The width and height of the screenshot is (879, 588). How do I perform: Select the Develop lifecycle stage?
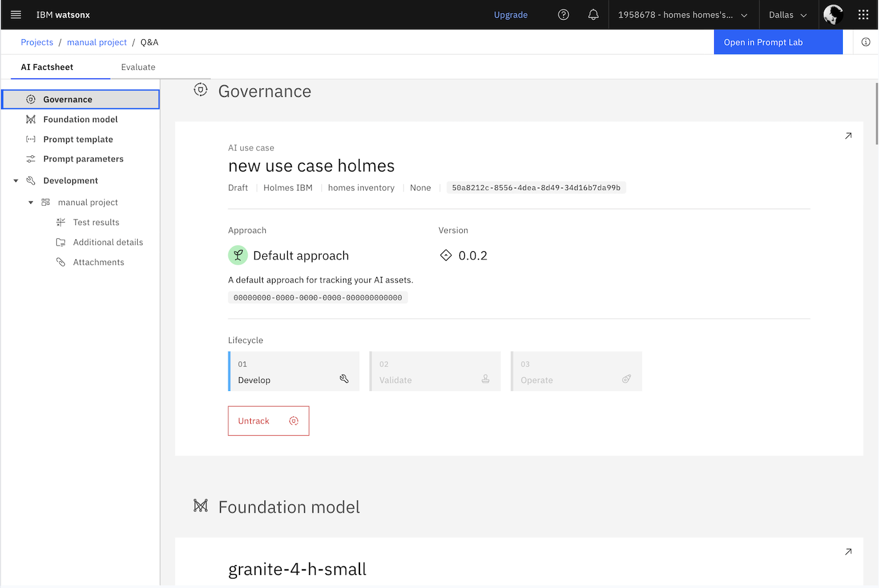point(294,372)
